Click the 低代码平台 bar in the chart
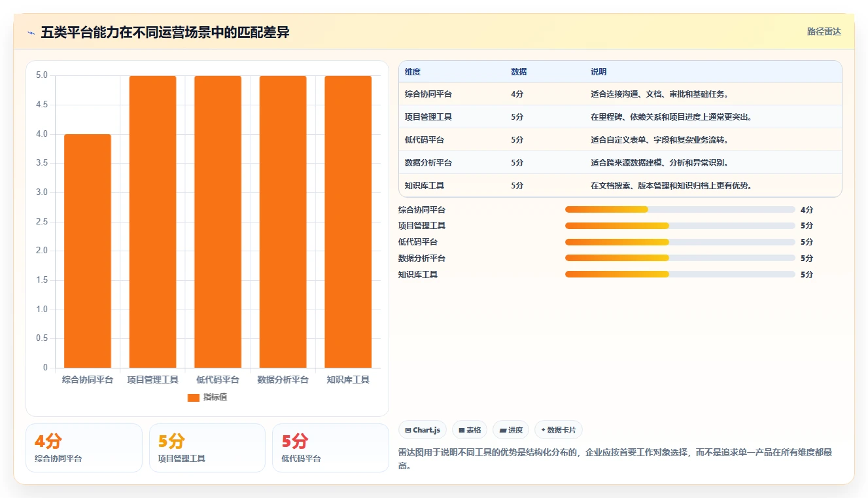This screenshot has height=498, width=868. pyautogui.click(x=218, y=222)
